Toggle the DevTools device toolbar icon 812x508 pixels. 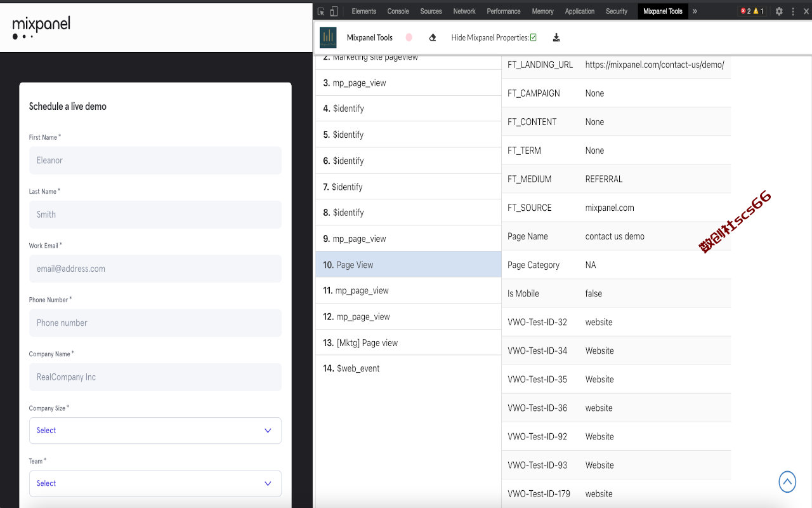pyautogui.click(x=334, y=11)
